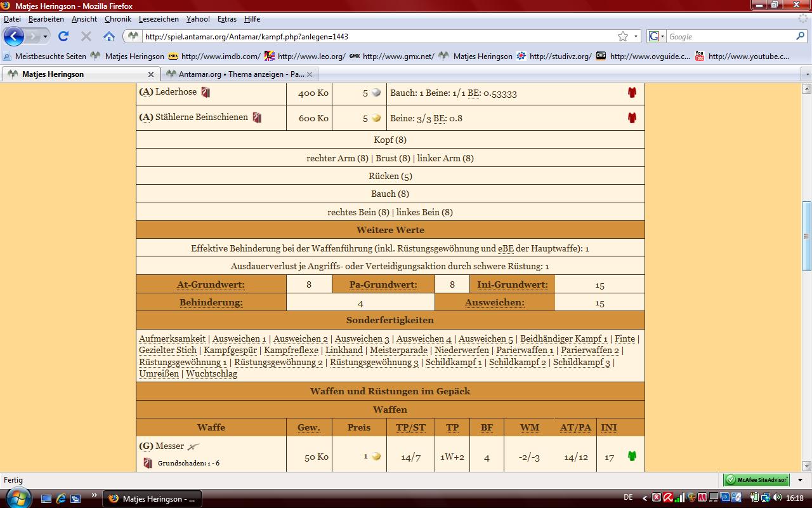The width and height of the screenshot is (812, 508).
Task: Click the Meisterparade skill link
Action: 398,350
